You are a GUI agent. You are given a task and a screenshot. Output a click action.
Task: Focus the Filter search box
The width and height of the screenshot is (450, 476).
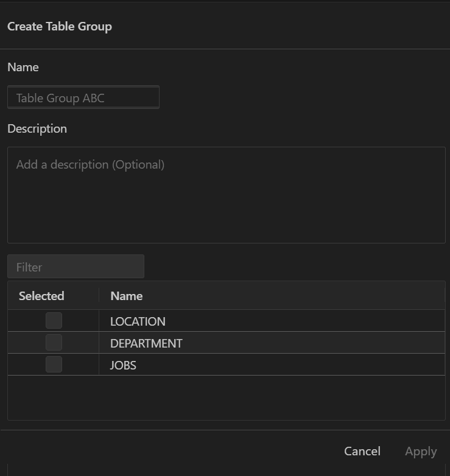(76, 267)
